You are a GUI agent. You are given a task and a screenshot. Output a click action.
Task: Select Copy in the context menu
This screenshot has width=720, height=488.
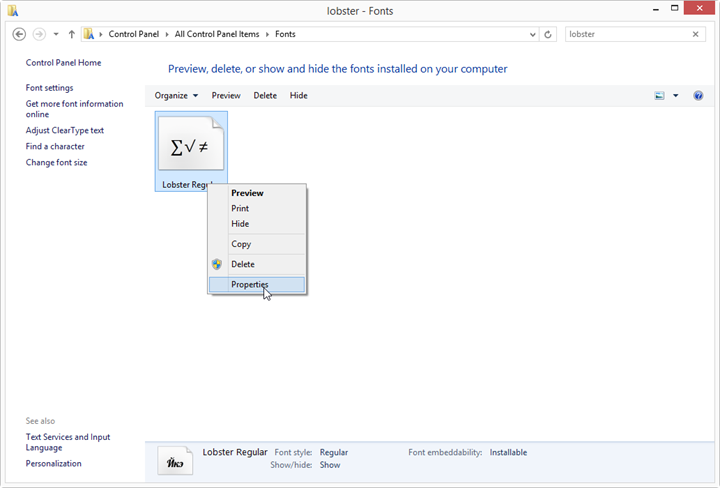(x=241, y=244)
